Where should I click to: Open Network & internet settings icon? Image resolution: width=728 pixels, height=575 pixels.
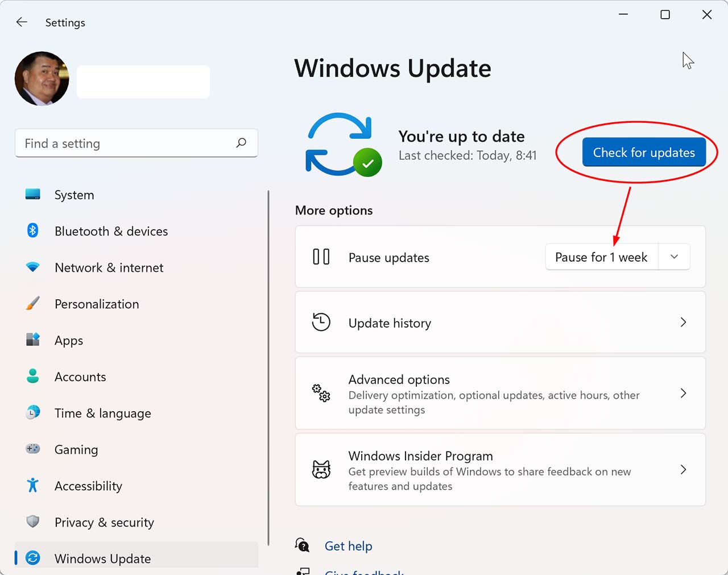pos(33,267)
